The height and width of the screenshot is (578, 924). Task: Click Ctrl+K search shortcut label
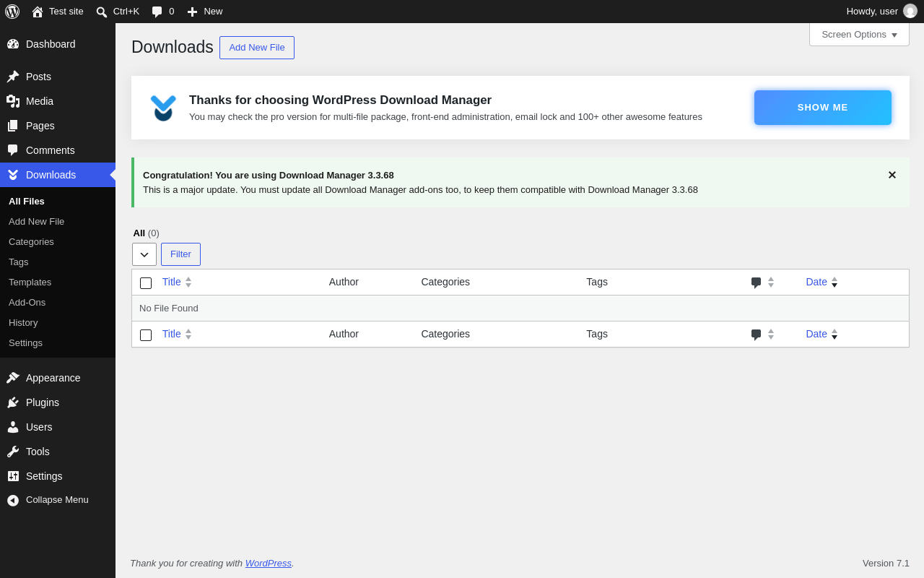126,12
